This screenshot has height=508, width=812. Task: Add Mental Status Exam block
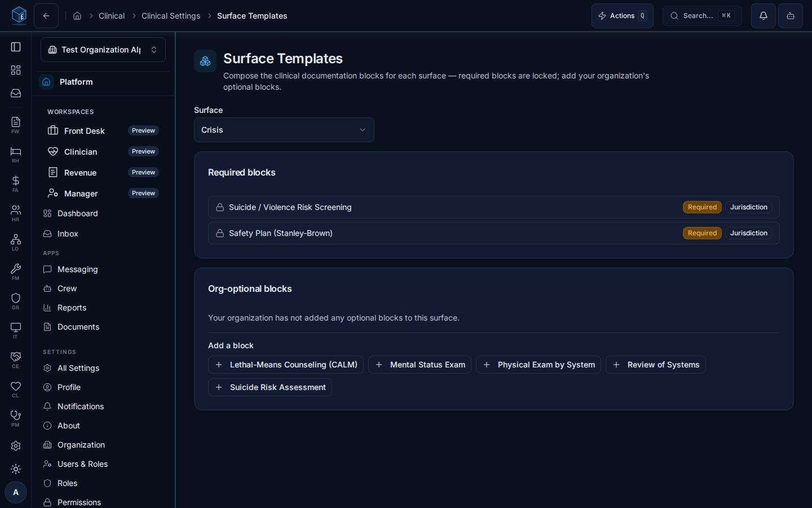point(420,365)
